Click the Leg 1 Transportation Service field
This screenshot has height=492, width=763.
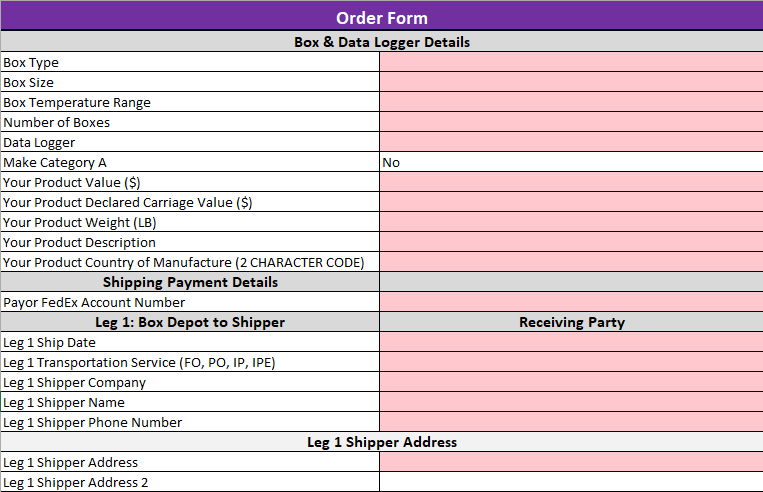[570, 362]
